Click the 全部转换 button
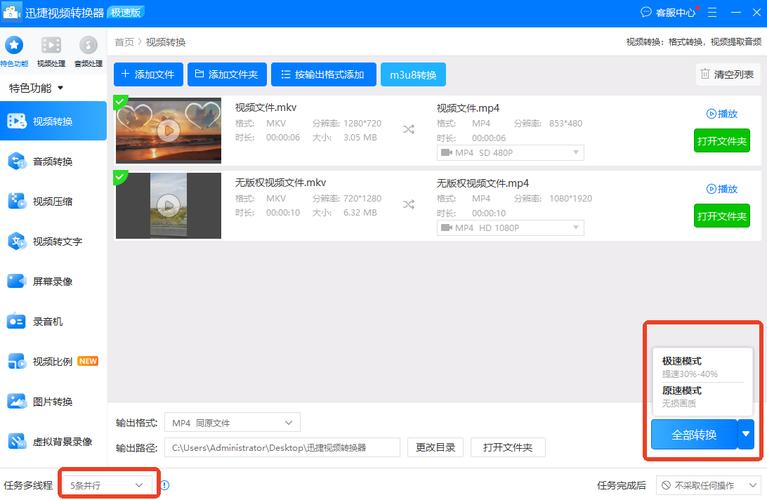 coord(694,434)
